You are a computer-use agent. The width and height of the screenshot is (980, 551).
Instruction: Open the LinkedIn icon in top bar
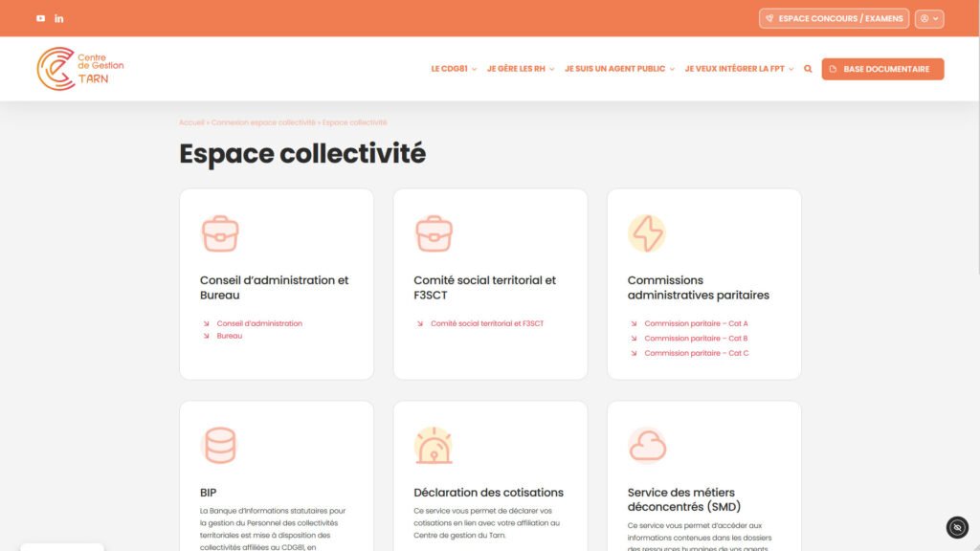click(59, 18)
